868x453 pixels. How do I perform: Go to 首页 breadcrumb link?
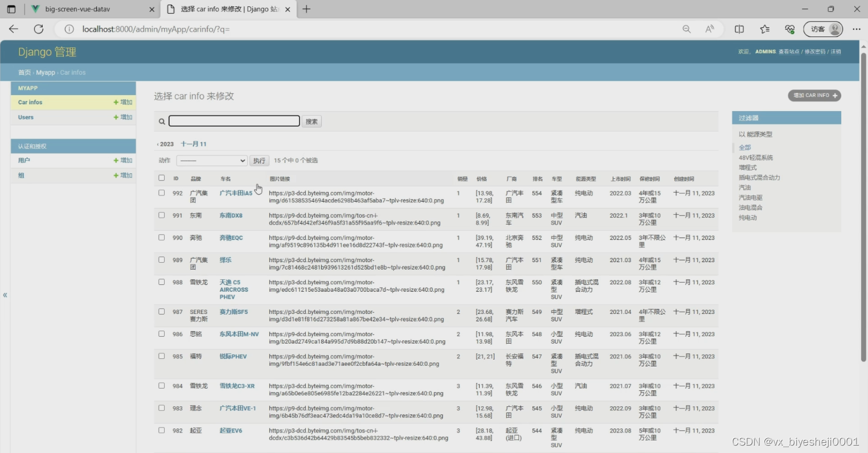click(x=24, y=72)
